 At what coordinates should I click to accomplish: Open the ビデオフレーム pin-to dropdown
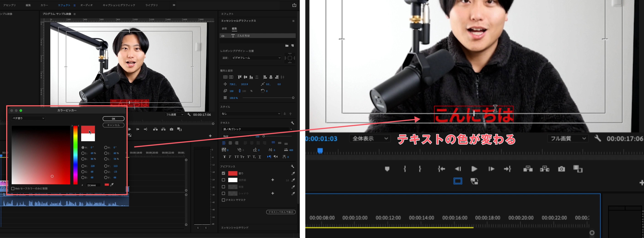click(256, 58)
